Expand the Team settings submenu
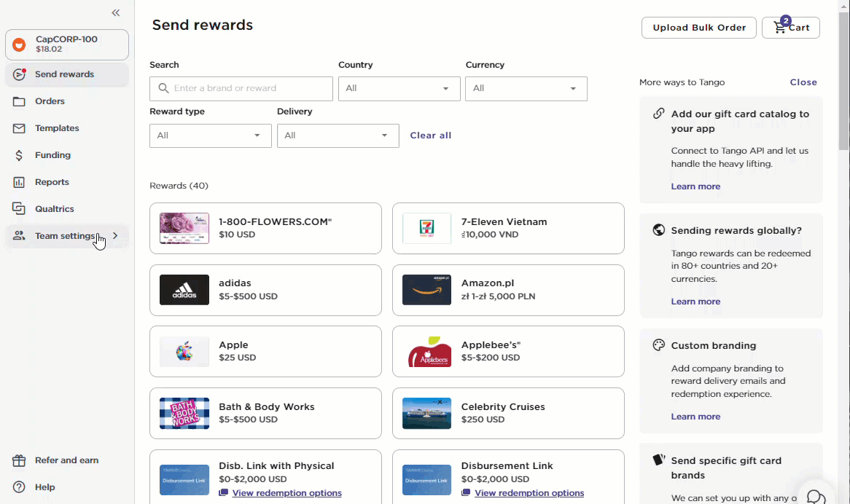The image size is (850, 504). [x=115, y=236]
